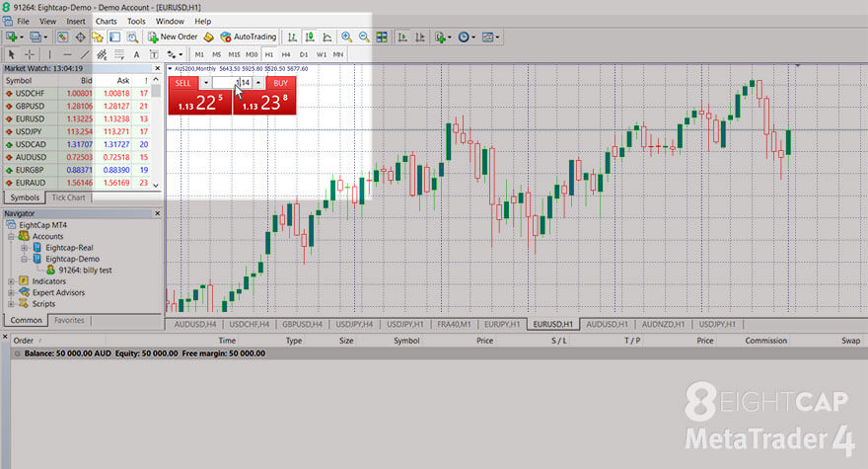
Task: Open the Arrows objects dropdown
Action: click(175, 54)
